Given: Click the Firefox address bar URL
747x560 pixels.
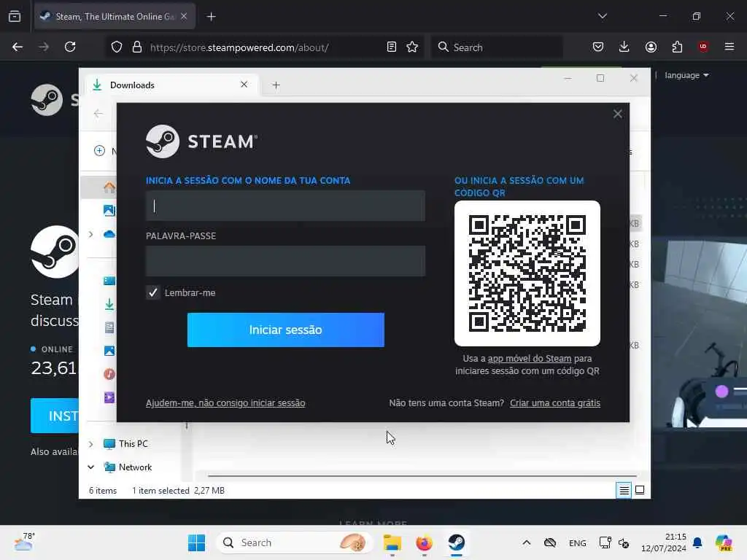Looking at the screenshot, I should point(239,47).
